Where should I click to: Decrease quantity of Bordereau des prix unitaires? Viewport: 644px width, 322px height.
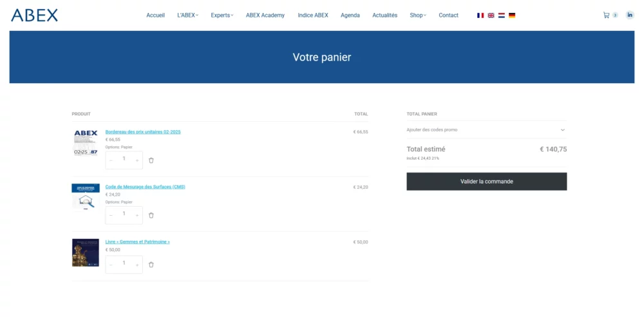pos(111,160)
